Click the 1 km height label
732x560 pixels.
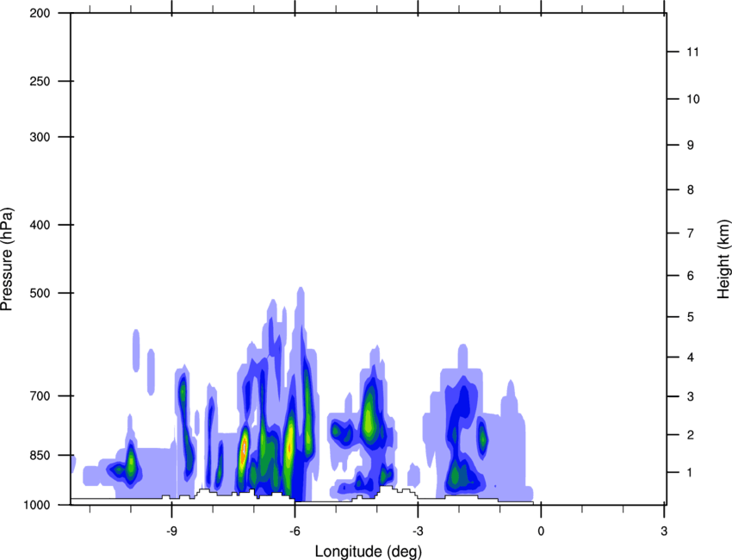pos(690,473)
